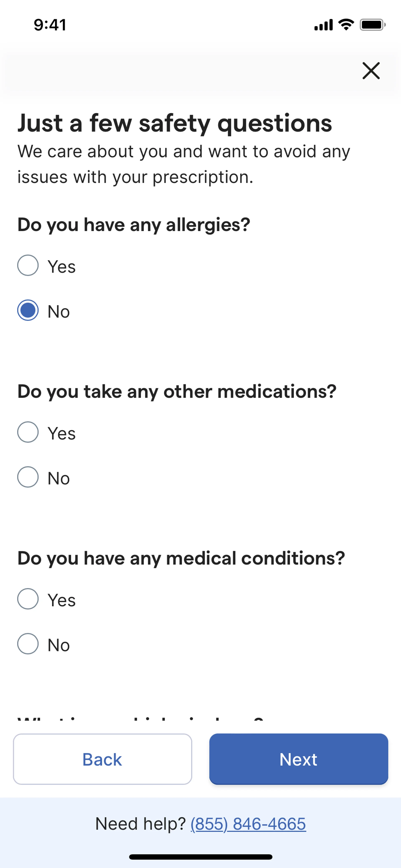This screenshot has height=868, width=401.
Task: Close the safety questions screen with X
Action: (371, 71)
